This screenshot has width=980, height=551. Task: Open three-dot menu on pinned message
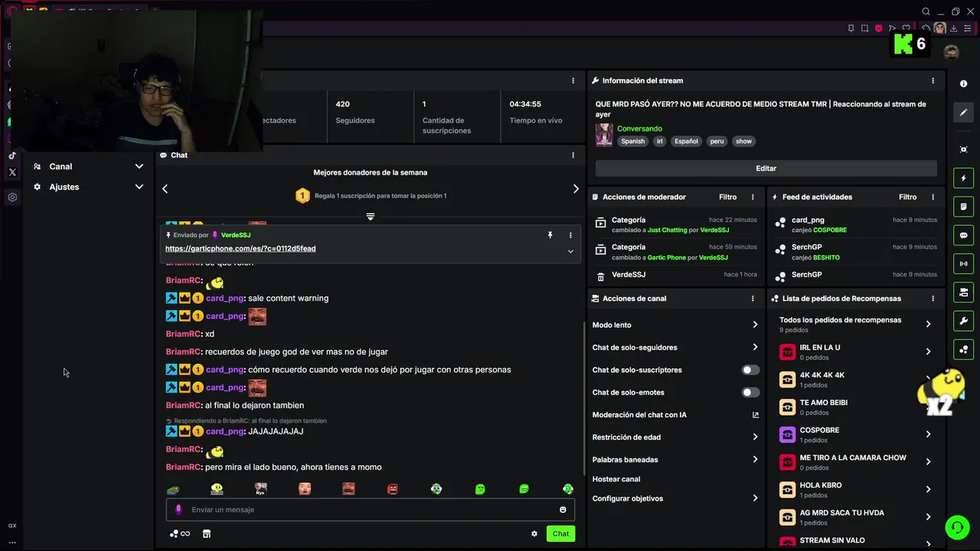coord(570,235)
